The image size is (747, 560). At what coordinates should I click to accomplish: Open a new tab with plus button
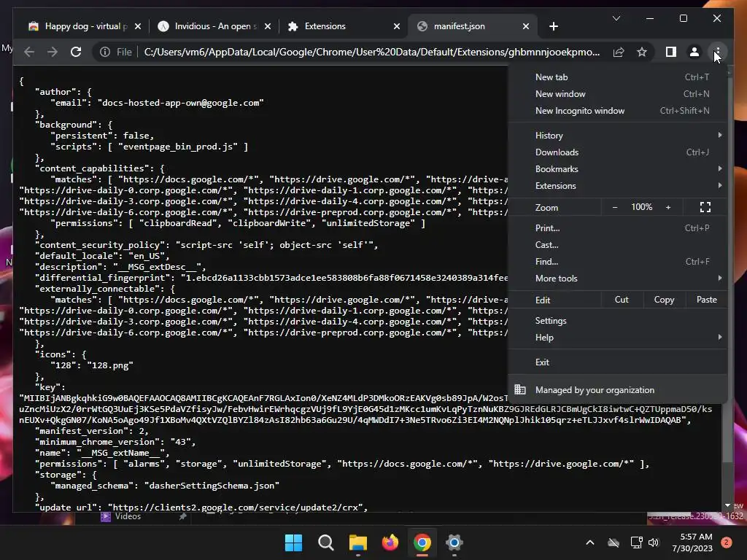click(x=553, y=26)
